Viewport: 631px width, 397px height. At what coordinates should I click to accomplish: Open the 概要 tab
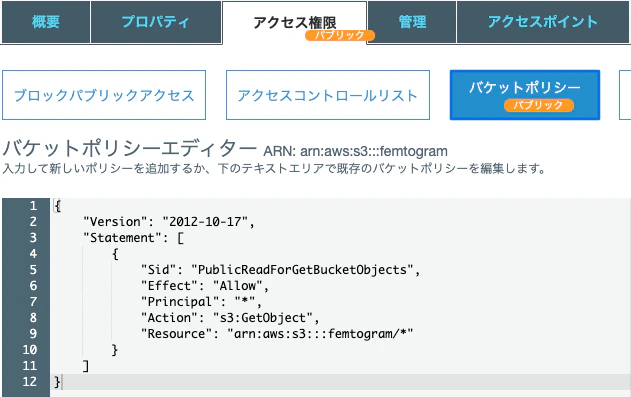pos(45,22)
